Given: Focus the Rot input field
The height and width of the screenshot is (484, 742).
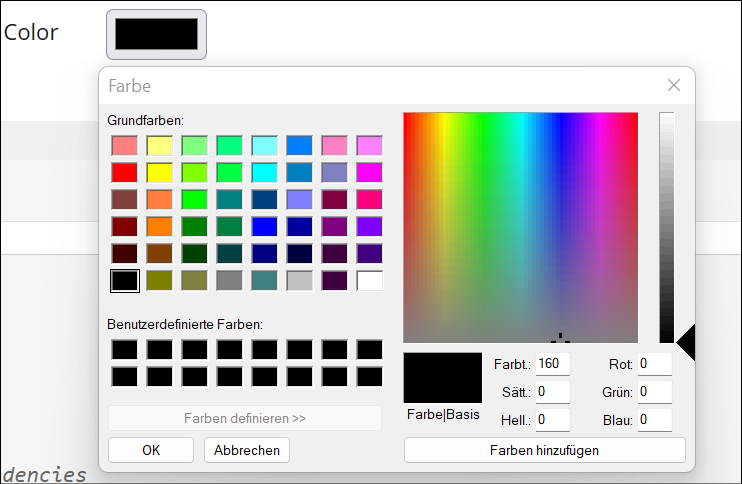Looking at the screenshot, I should pos(655,364).
